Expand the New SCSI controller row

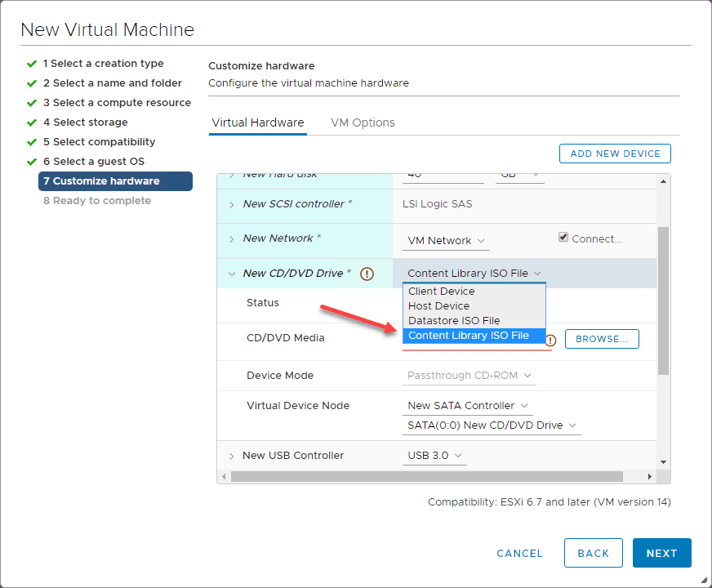pyautogui.click(x=231, y=204)
